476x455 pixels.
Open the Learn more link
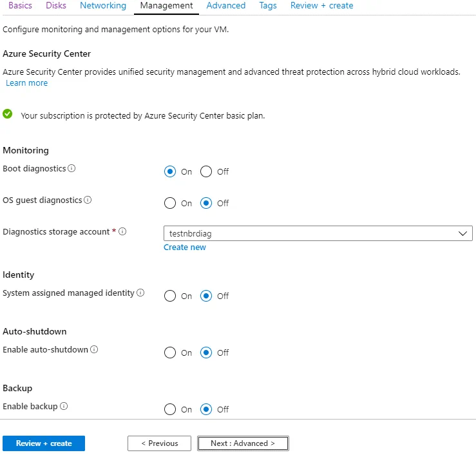tap(26, 83)
